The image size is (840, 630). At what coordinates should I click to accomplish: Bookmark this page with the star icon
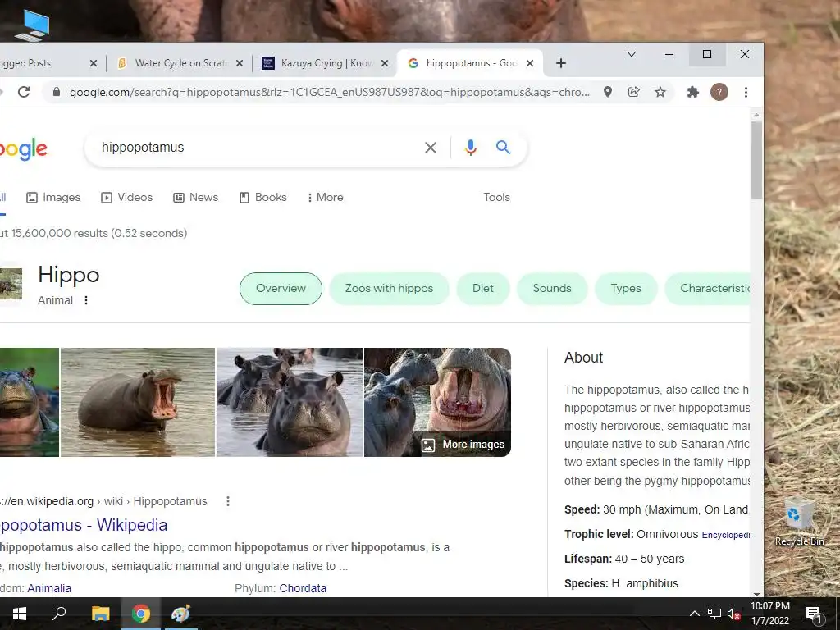(660, 92)
